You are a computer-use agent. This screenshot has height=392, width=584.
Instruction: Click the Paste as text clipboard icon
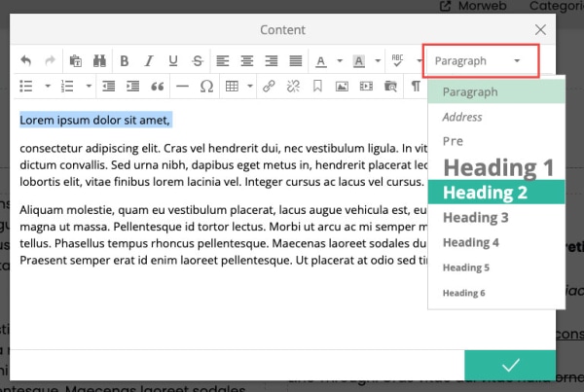76,60
